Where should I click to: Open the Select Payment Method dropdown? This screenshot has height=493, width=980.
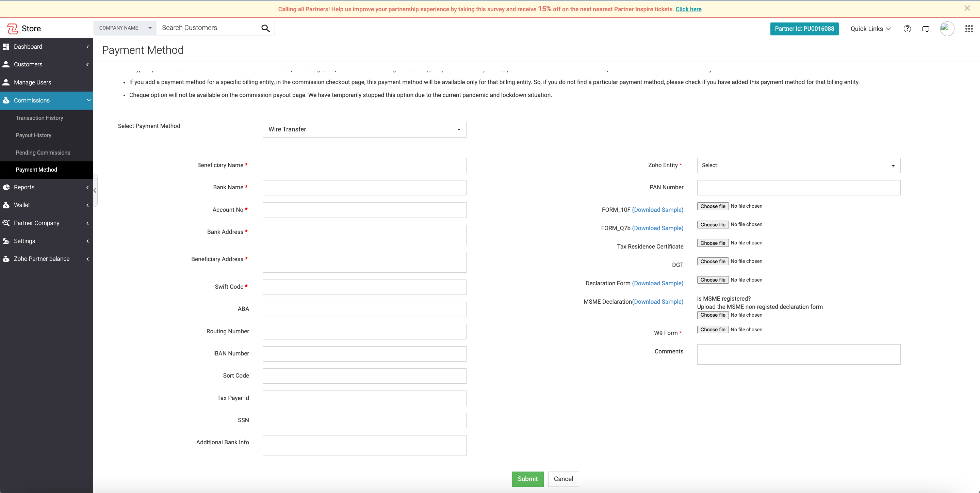364,129
